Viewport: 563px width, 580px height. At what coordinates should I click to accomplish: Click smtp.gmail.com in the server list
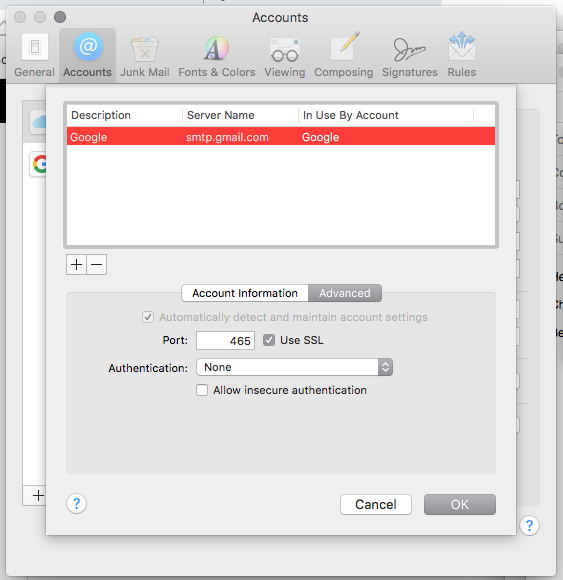pyautogui.click(x=227, y=137)
